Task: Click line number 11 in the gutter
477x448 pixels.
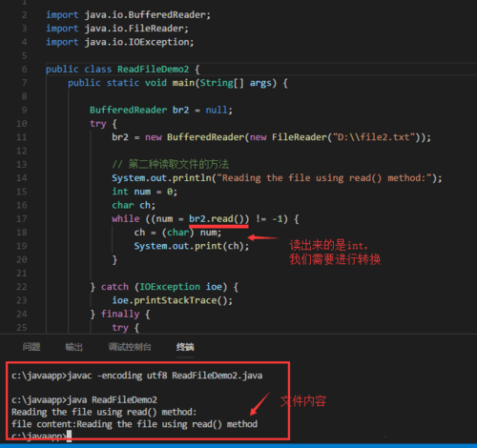Action: point(22,137)
